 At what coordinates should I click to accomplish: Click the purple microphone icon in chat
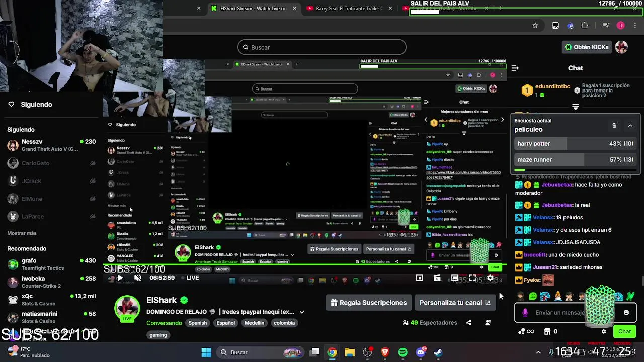click(525, 313)
